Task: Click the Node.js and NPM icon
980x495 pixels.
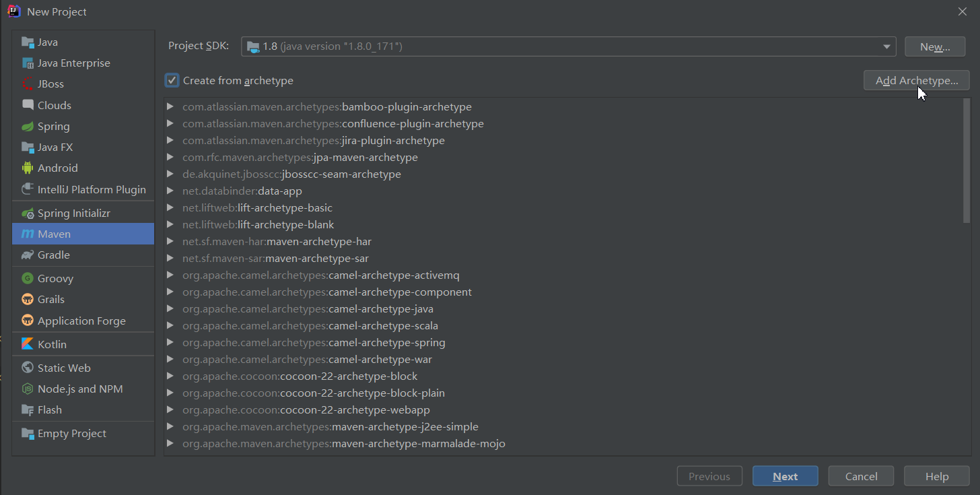Action: coord(28,389)
